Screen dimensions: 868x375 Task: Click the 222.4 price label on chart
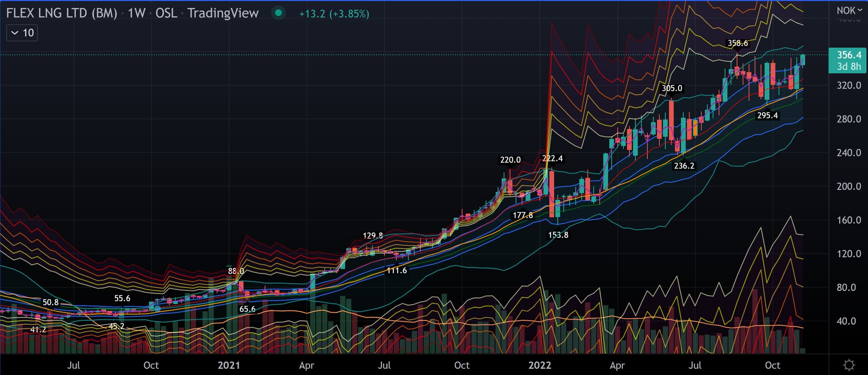[552, 159]
